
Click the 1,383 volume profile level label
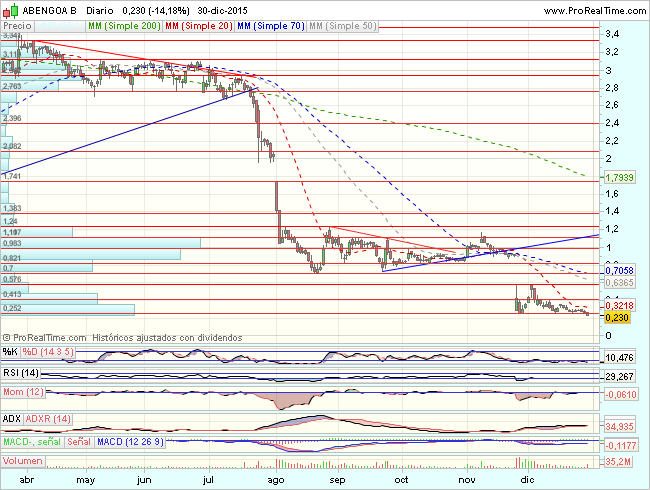12,208
